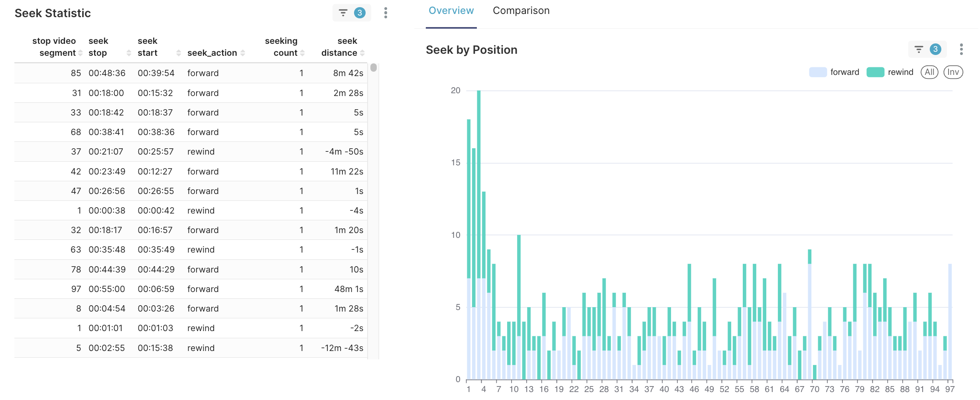Screen dimensions: 980x400
Task: Click the seek stop cell 00:00:38
Action: [x=107, y=211]
